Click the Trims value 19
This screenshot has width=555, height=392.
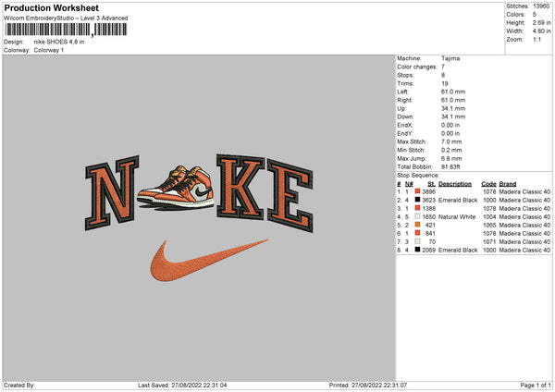(445, 83)
